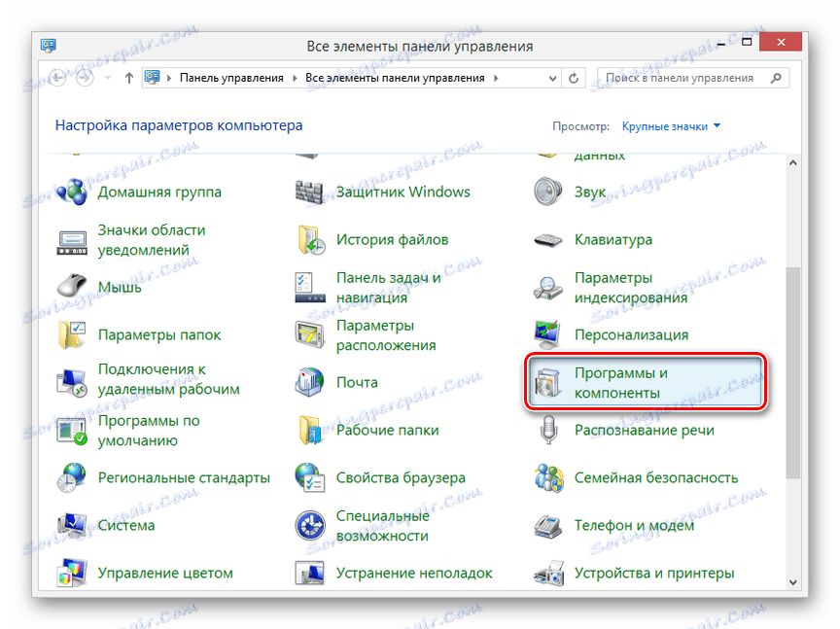Open the recent locations dropdown arrow

[x=108, y=78]
